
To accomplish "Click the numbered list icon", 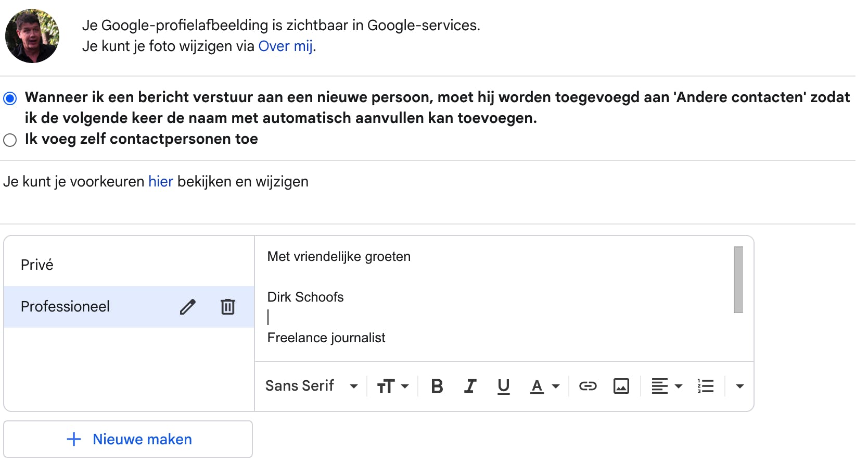I will click(705, 386).
